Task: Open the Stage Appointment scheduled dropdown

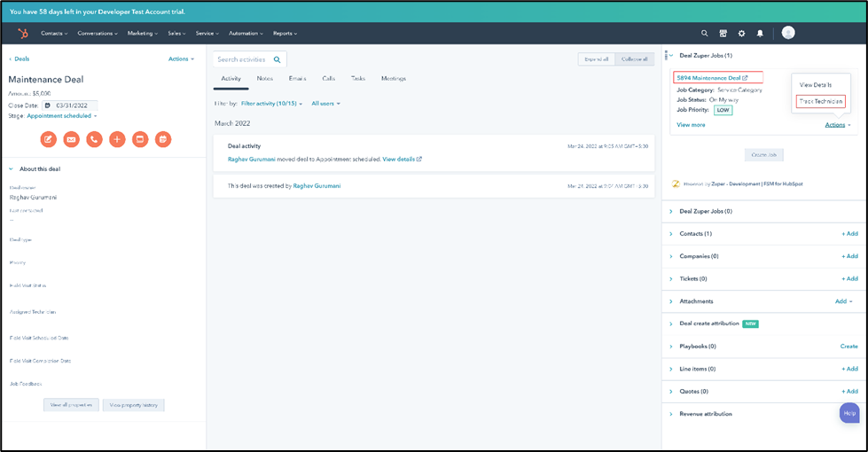Action: (x=62, y=115)
